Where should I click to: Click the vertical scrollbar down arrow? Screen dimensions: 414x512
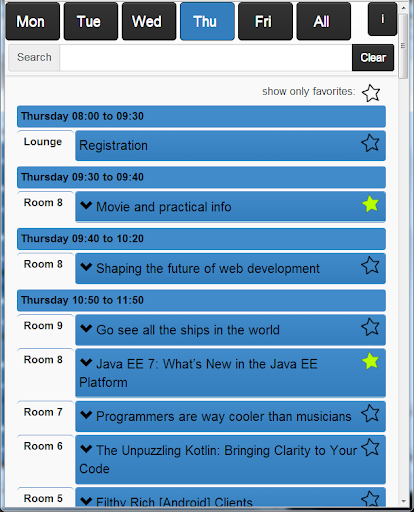pos(403,501)
